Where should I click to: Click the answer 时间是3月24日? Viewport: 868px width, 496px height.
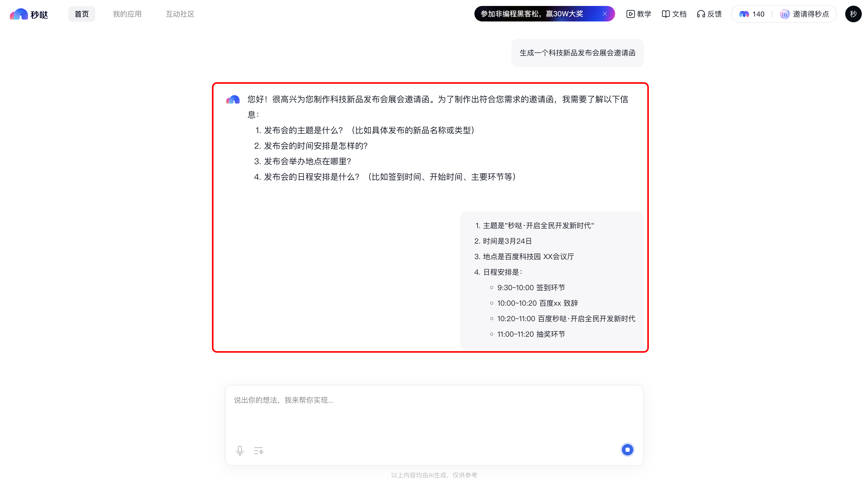[x=503, y=241]
